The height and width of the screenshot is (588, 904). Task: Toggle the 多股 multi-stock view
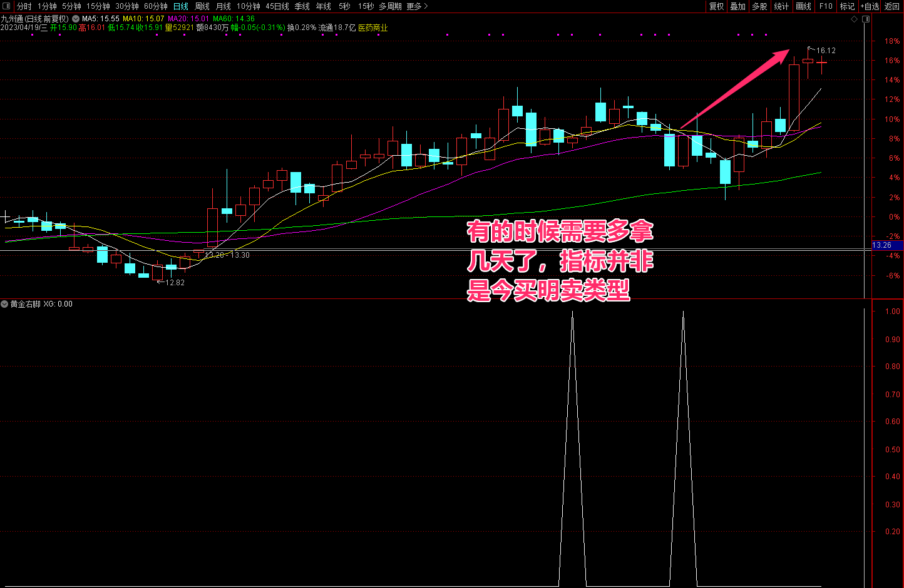point(759,6)
